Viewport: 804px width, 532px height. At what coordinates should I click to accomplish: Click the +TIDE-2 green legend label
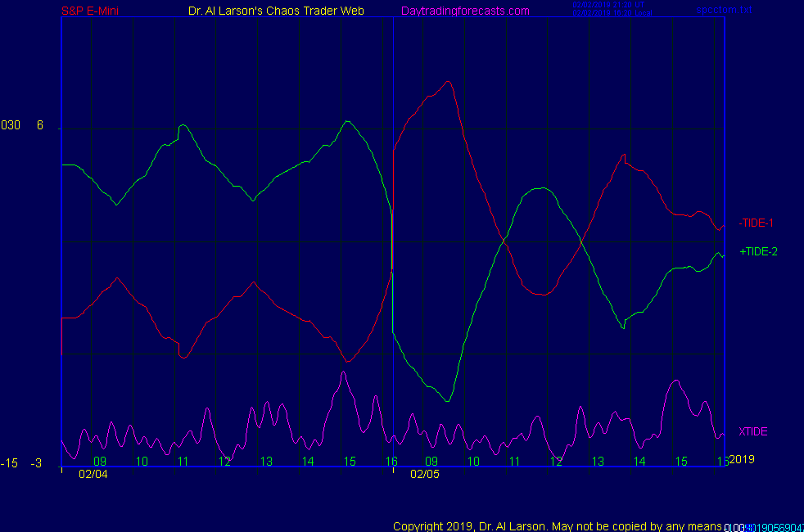pos(758,251)
